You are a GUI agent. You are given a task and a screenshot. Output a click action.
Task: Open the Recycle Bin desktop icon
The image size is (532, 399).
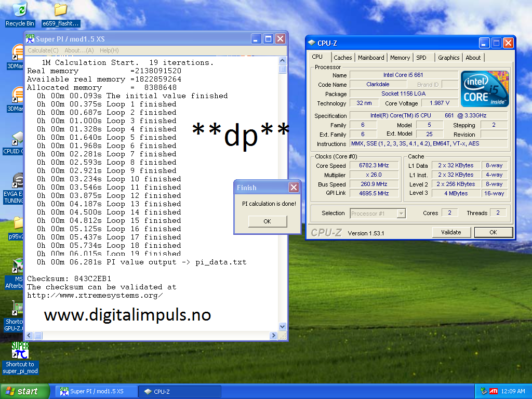click(20, 14)
